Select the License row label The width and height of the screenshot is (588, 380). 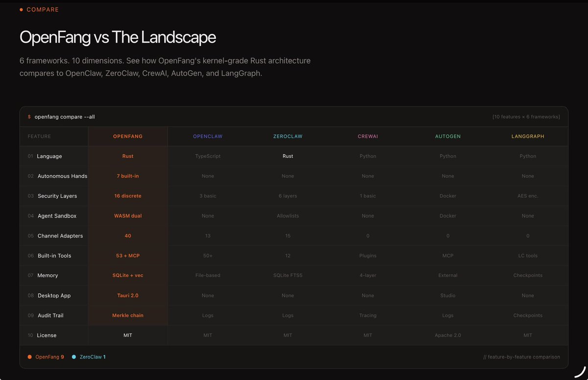tap(47, 335)
